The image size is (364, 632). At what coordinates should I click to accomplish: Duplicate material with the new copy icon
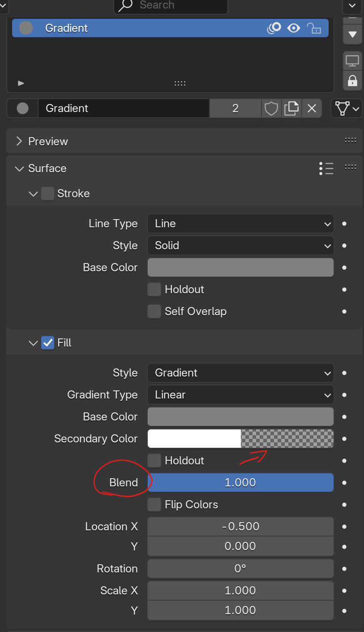291,108
